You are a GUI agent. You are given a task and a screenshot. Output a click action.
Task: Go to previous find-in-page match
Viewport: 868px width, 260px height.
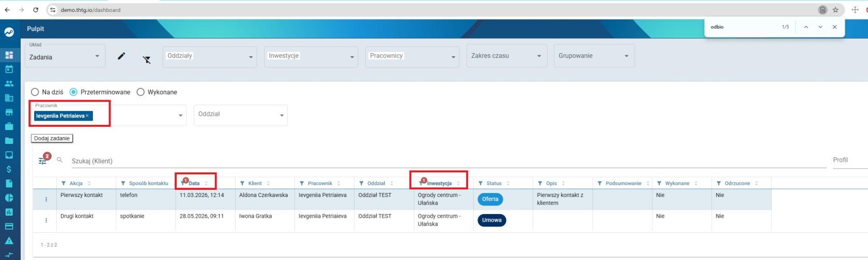click(805, 27)
